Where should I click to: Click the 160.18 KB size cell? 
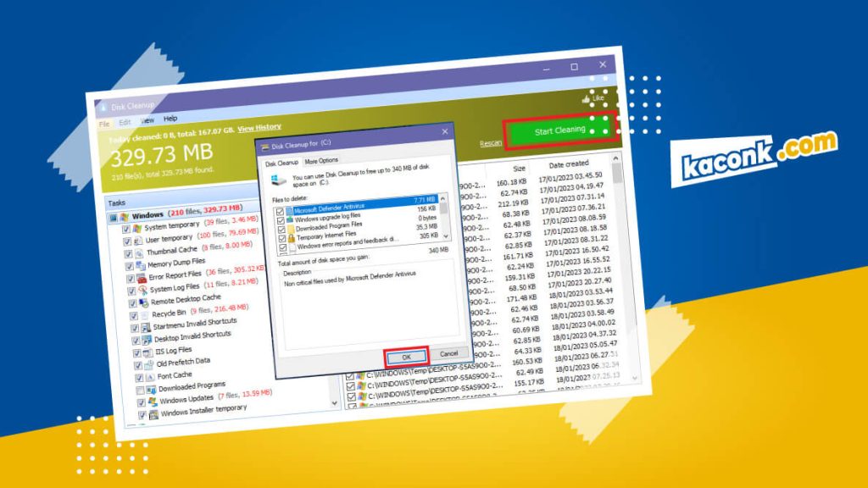[x=511, y=182]
